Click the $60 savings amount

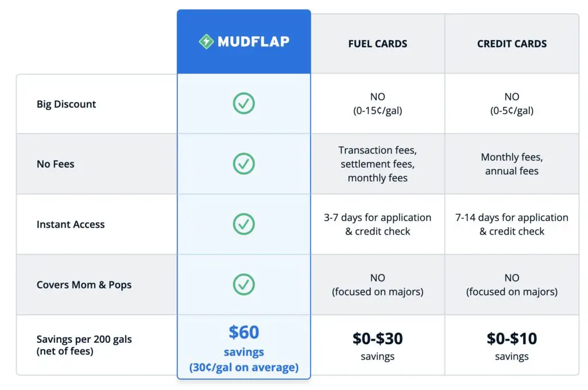click(x=244, y=332)
